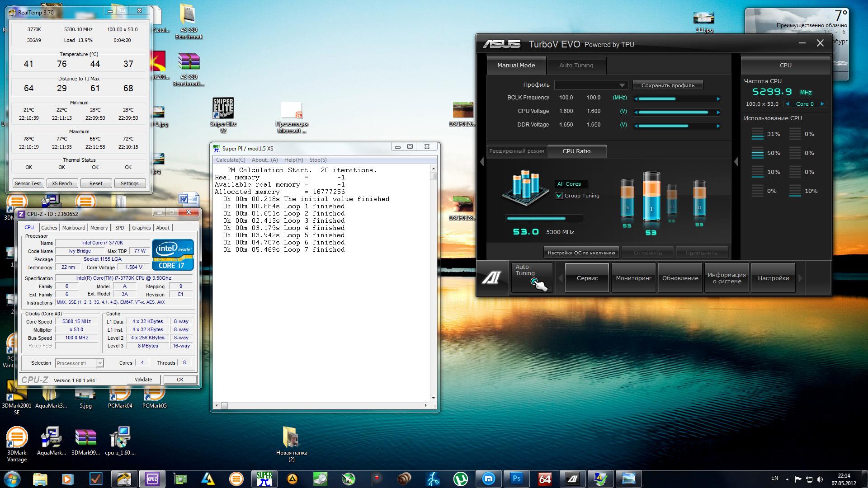Image resolution: width=868 pixels, height=488 pixels.
Task: Open 111.jpg image on desktop
Action: (x=704, y=22)
